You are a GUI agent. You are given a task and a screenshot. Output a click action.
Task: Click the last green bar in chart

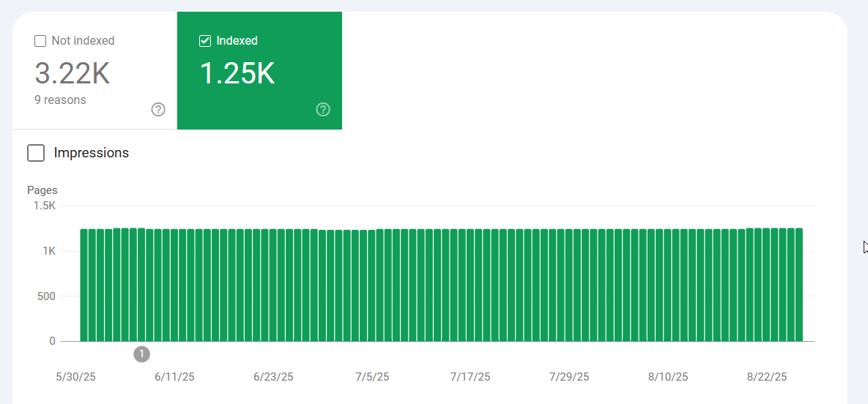[x=799, y=285]
